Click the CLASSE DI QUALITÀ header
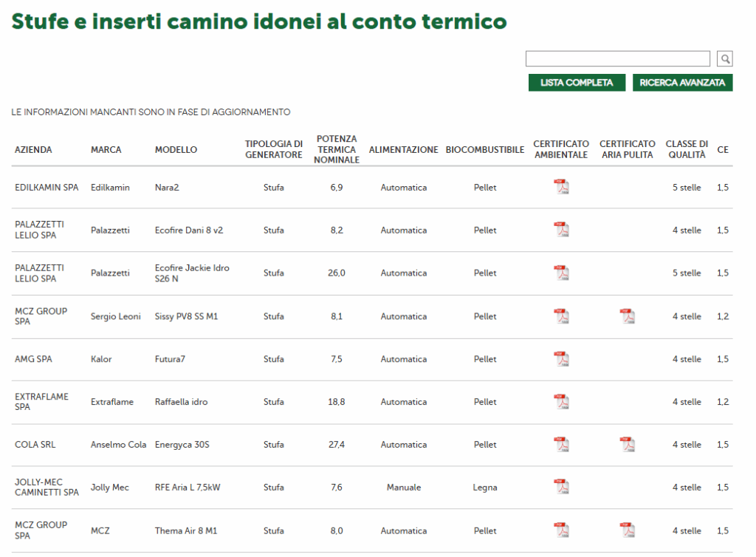 click(687, 149)
